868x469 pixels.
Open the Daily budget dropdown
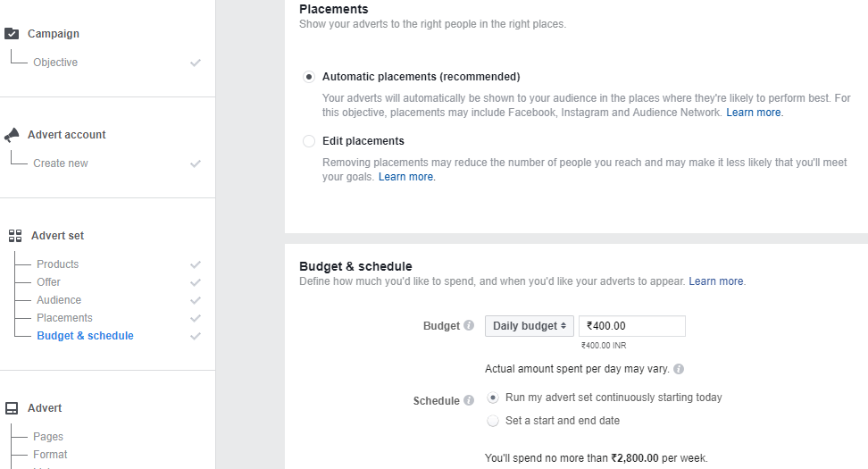(x=530, y=326)
